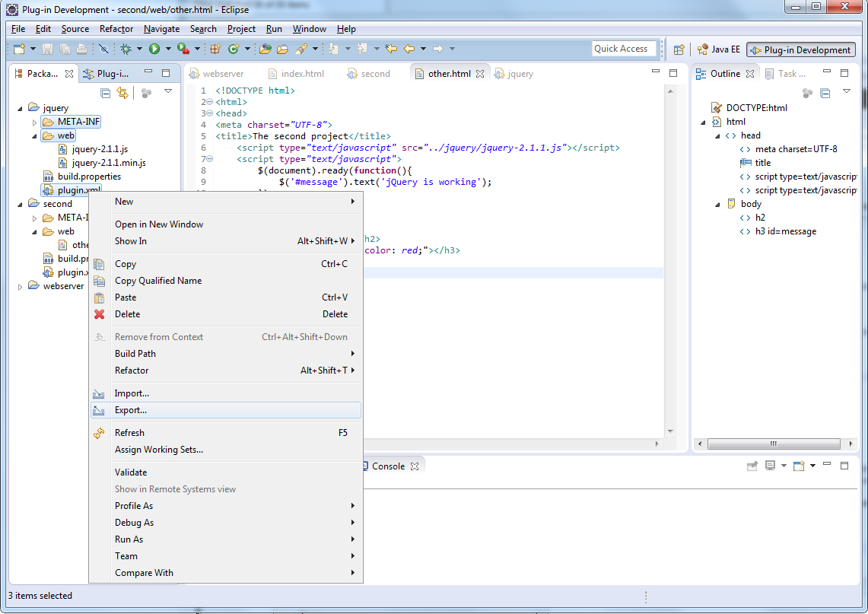This screenshot has height=614, width=868.
Task: Open the Navigate menu
Action: coord(161,29)
